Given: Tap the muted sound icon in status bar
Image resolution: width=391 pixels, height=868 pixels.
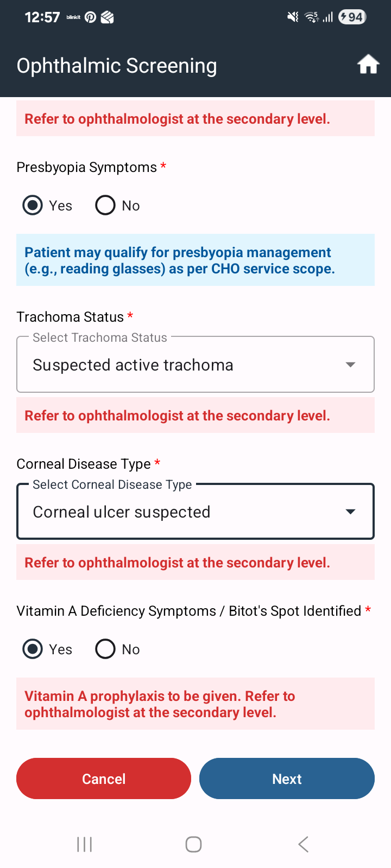Looking at the screenshot, I should pyautogui.click(x=293, y=17).
